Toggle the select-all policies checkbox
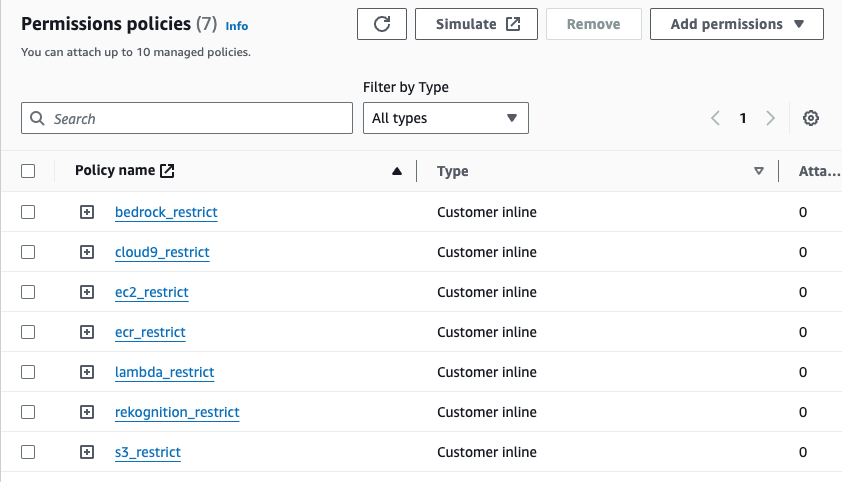 [28, 171]
